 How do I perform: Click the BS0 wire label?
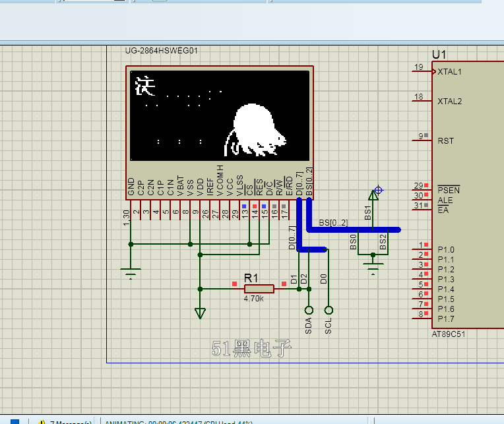[353, 242]
